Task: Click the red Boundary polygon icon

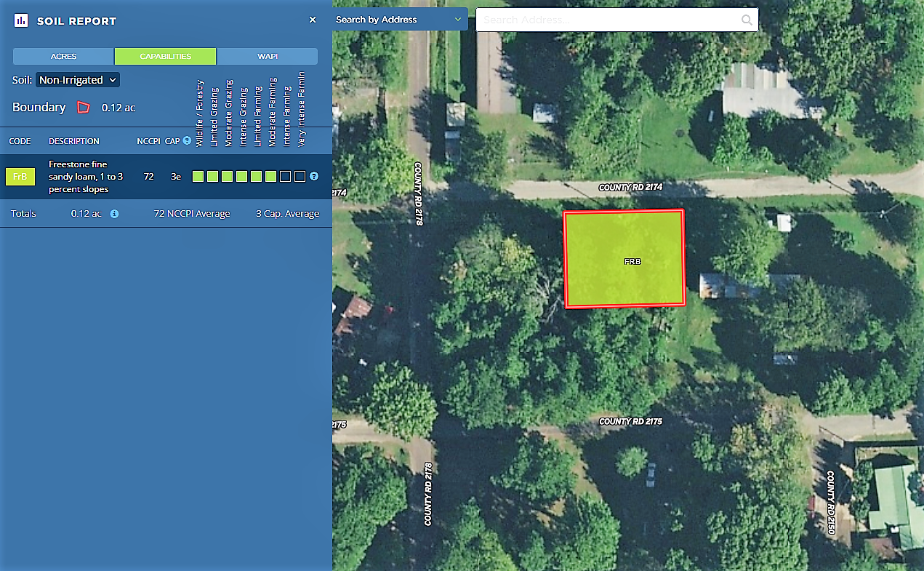Action: tap(84, 108)
